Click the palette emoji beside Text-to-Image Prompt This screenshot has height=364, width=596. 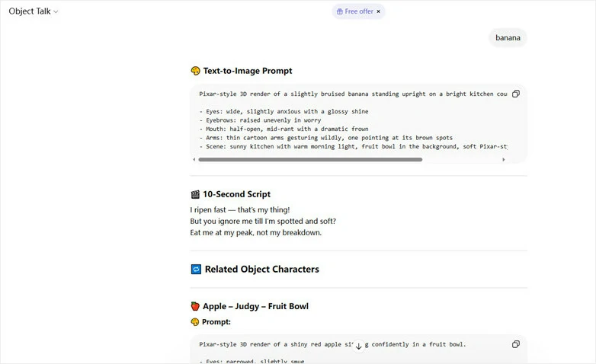(195, 71)
